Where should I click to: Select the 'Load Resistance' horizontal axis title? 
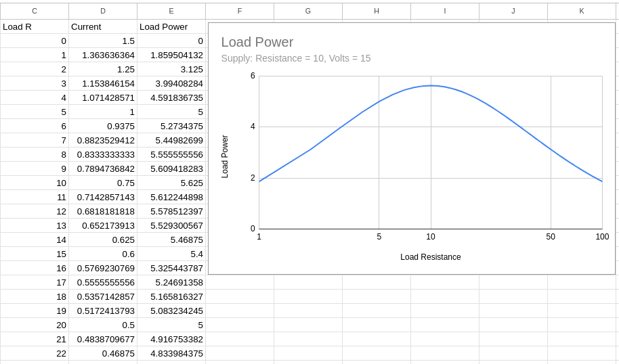click(430, 257)
